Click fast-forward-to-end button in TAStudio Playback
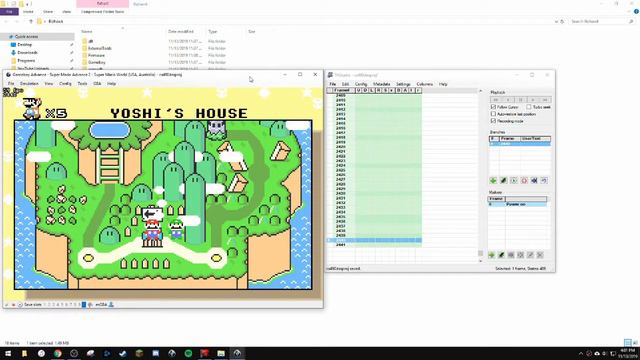Image resolution: width=640 pixels, height=360 pixels. 545,100
